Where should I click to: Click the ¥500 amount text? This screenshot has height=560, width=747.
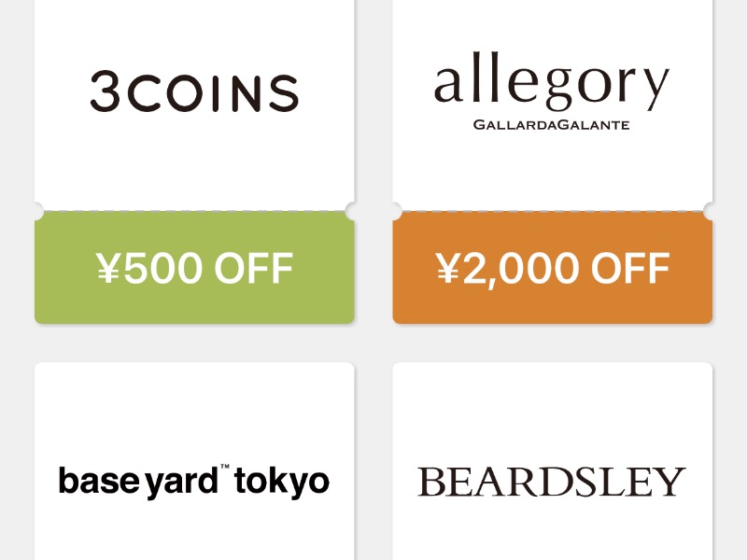click(149, 269)
